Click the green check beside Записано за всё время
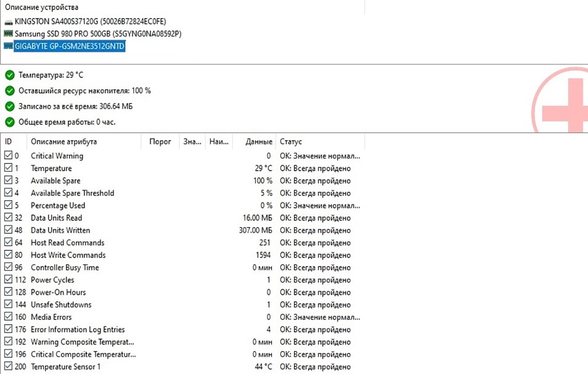The width and height of the screenshot is (588, 374). (10, 106)
